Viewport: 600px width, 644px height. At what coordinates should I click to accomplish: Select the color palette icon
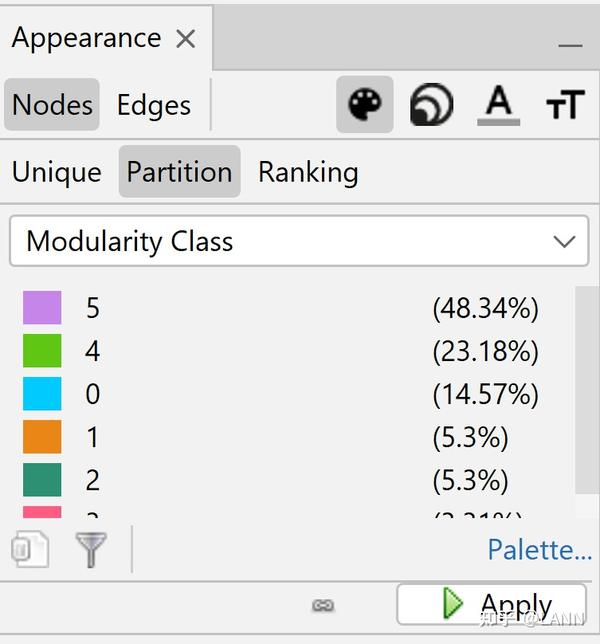tap(365, 105)
